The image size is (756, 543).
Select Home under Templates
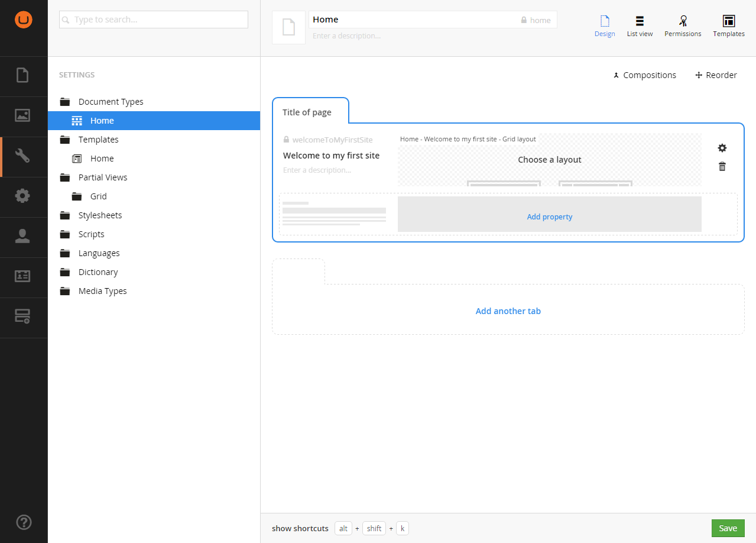[102, 159]
